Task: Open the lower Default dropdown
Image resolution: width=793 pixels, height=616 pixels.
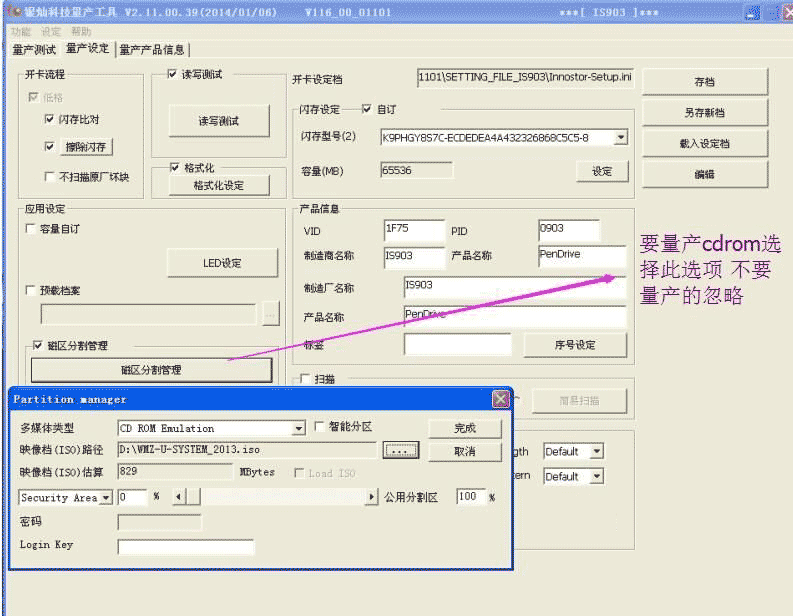Action: point(597,476)
